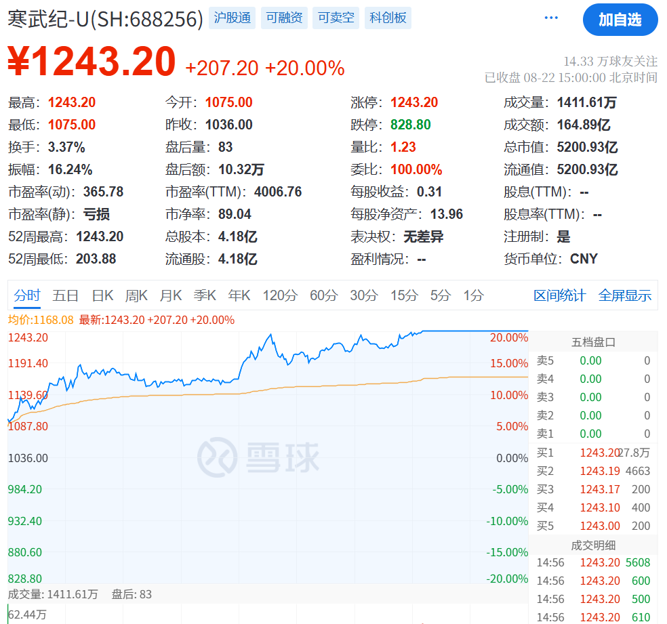The height and width of the screenshot is (624, 667).
Task: Open the 季K chart tab
Action: (205, 295)
